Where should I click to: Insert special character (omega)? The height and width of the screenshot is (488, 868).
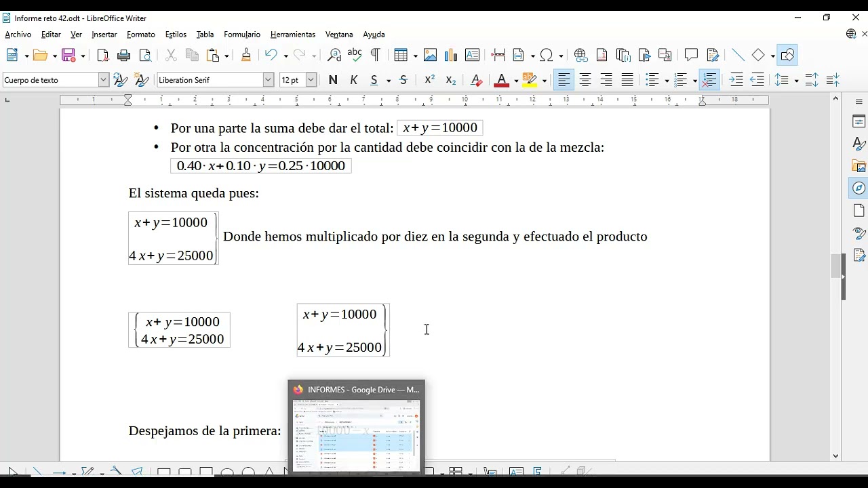547,56
